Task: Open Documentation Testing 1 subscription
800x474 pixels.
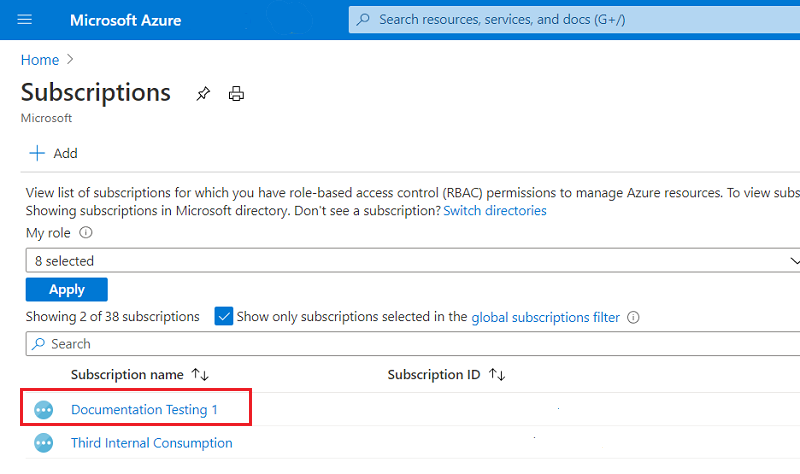Action: (x=144, y=410)
